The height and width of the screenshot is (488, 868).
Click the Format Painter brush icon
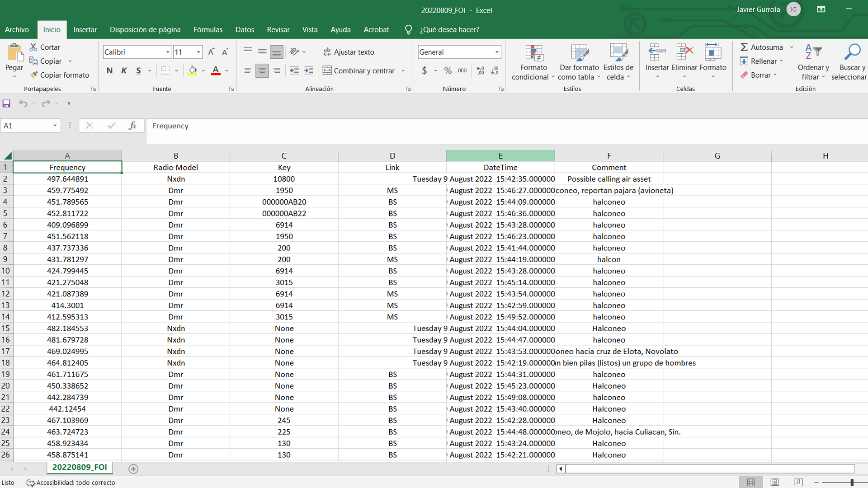click(x=33, y=75)
